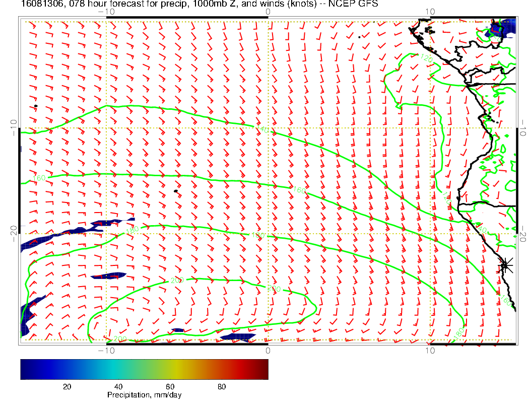Click the "-10" latitude label on the right axis
The image size is (532, 411).
click(x=522, y=128)
